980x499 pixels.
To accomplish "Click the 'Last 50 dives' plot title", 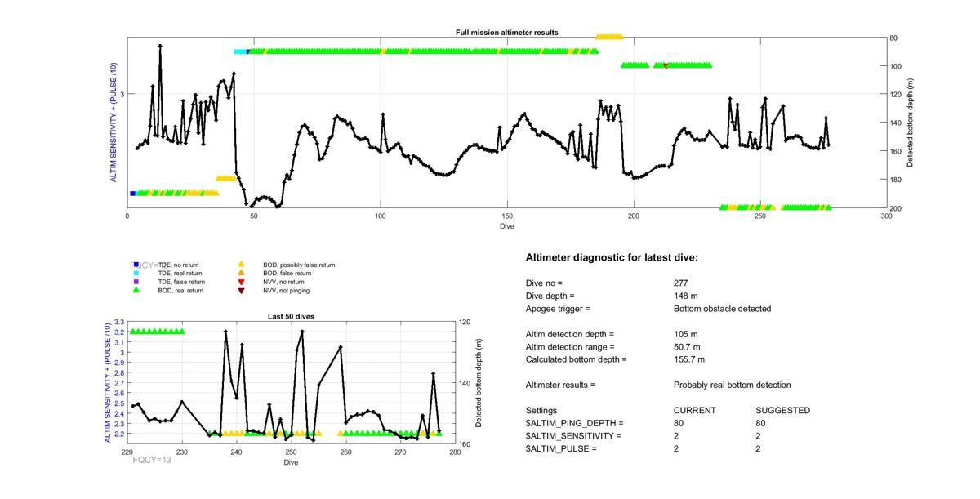I will tap(292, 316).
